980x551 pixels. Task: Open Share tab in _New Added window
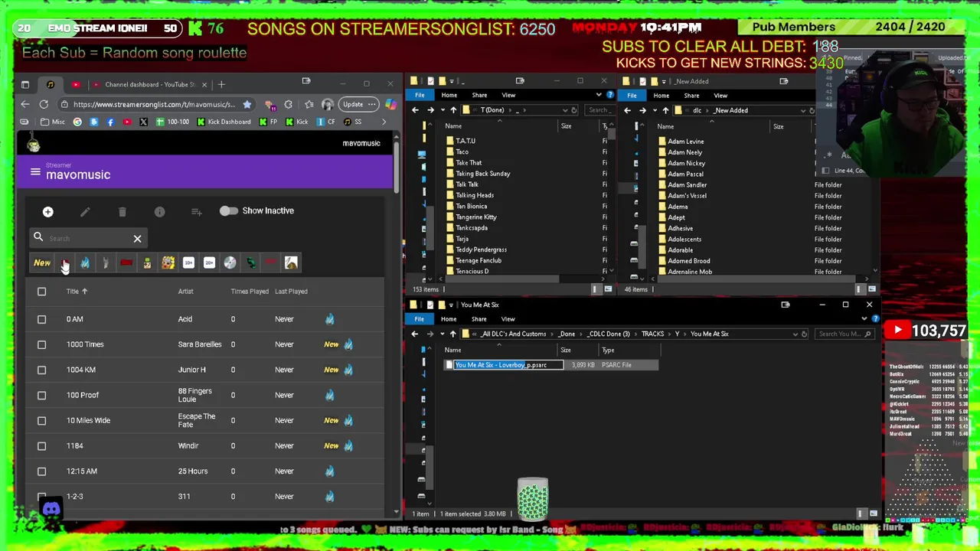(691, 95)
